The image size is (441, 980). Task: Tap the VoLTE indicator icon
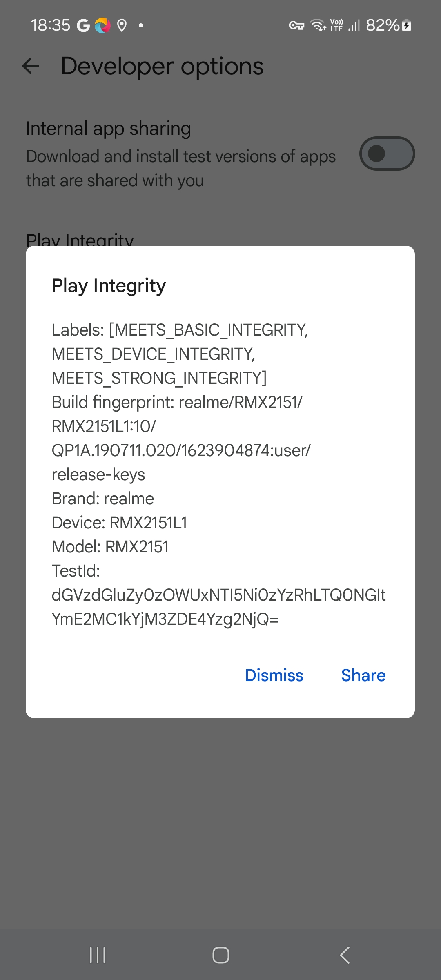pyautogui.click(x=336, y=25)
